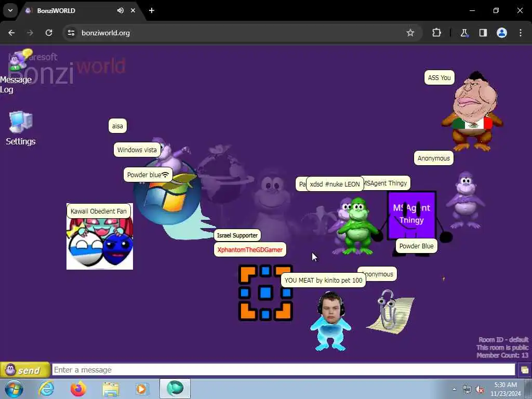Click the orange and blue square logo character
Image resolution: width=532 pixels, height=399 pixels.
pyautogui.click(x=265, y=293)
